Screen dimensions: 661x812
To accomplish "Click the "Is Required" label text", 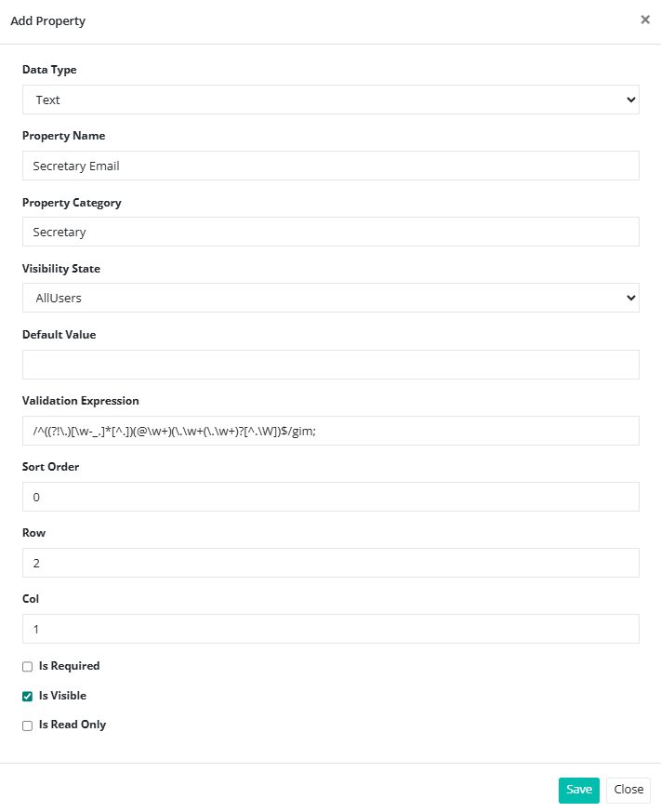I will click(x=69, y=666).
